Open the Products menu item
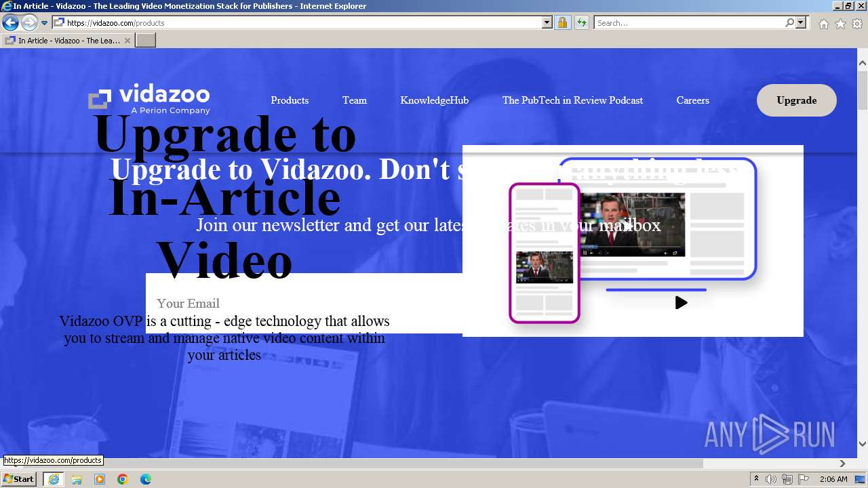This screenshot has height=488, width=868. click(x=290, y=100)
